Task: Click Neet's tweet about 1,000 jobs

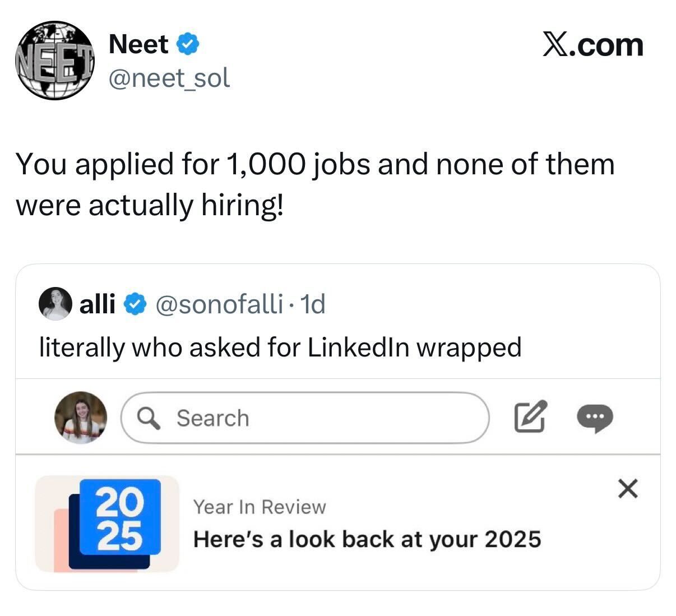Action: click(x=314, y=185)
